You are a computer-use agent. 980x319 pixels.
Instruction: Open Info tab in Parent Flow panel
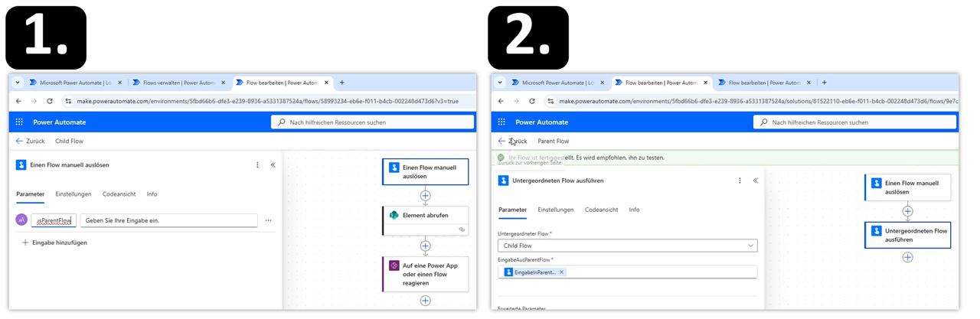(x=635, y=210)
